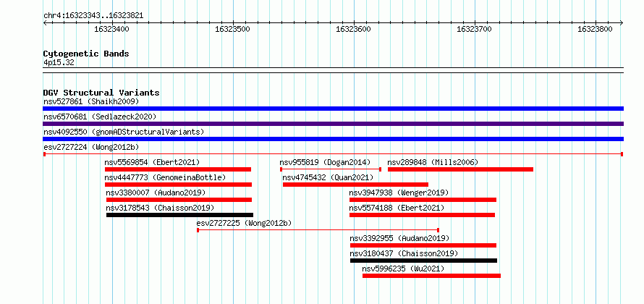Click the nsv3380007 (Audano2019) red bar
Viewport: 644px width, 304px height.
pyautogui.click(x=179, y=200)
